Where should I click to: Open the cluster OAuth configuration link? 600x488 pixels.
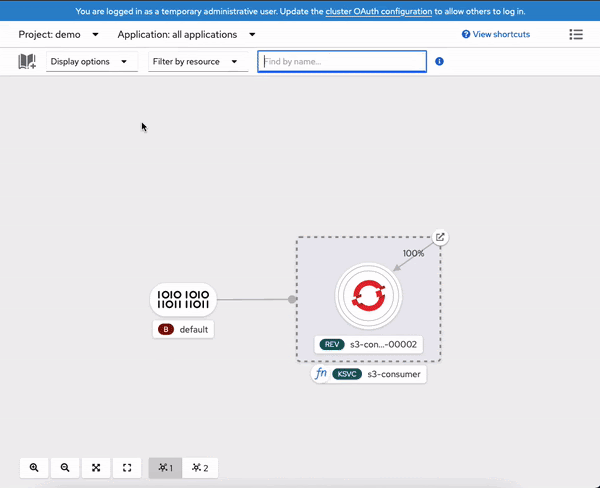(x=379, y=11)
